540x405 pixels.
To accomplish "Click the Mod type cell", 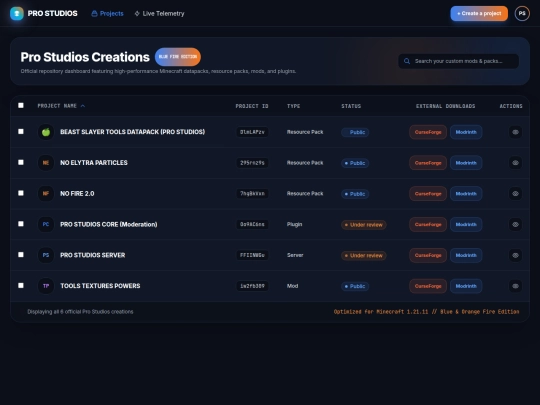I will point(292,286).
